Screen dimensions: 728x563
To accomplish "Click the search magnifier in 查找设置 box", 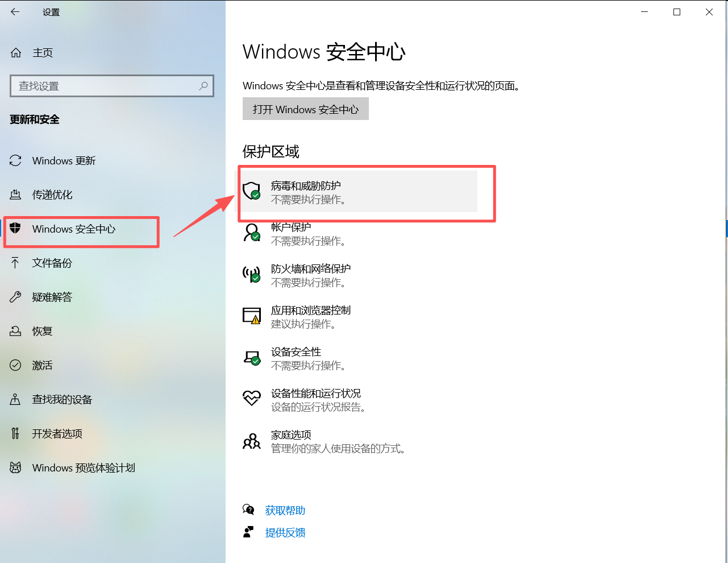I will point(203,86).
